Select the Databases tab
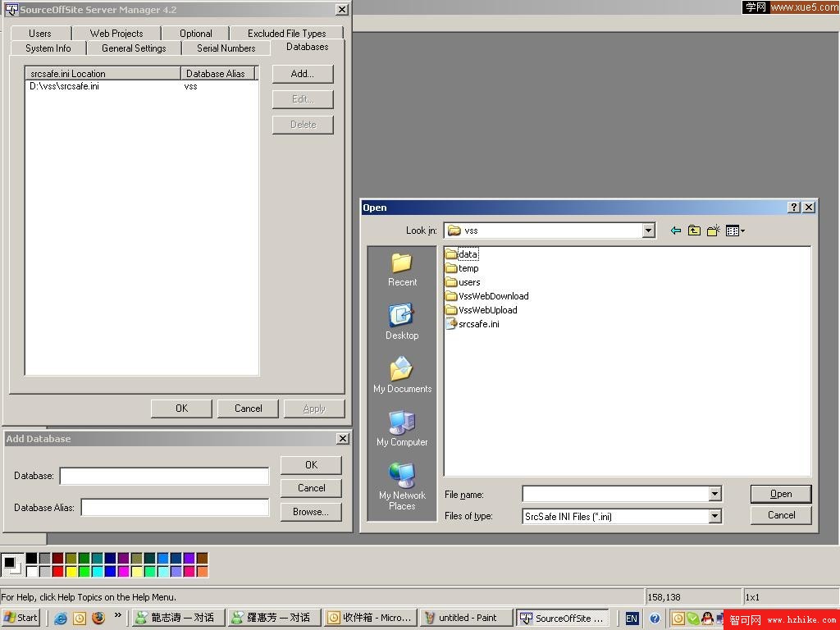Viewport: 840px width, 630px height. tap(308, 47)
